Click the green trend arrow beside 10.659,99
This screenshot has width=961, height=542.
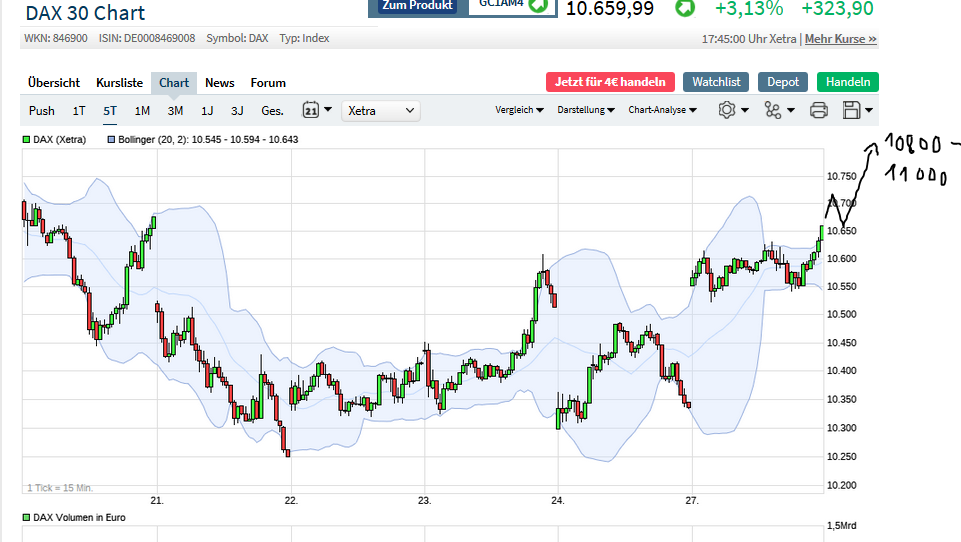point(685,8)
